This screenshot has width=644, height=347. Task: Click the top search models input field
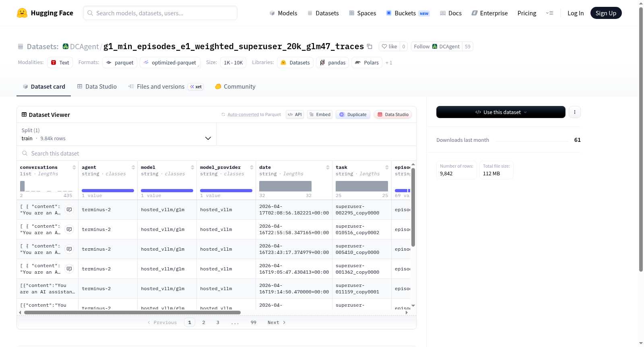click(x=160, y=13)
